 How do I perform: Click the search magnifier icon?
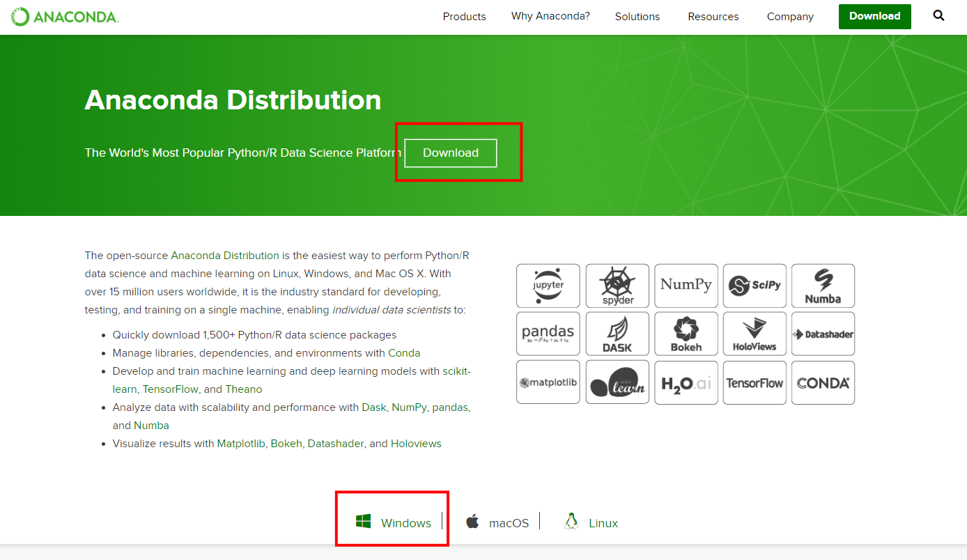tap(939, 16)
